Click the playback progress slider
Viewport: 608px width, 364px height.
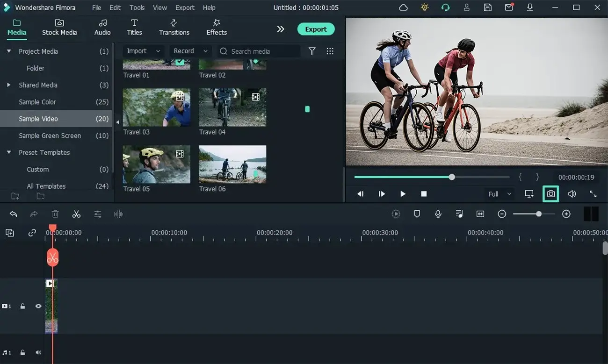point(451,177)
